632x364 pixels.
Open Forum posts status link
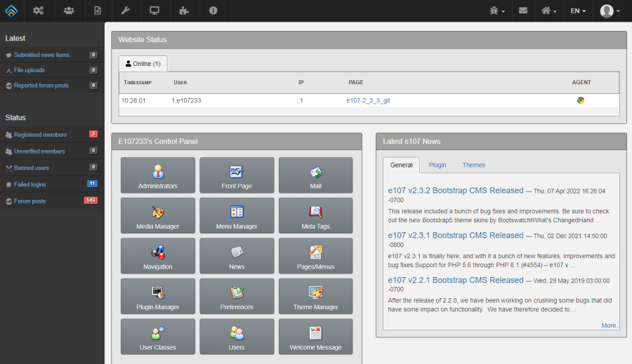(29, 201)
